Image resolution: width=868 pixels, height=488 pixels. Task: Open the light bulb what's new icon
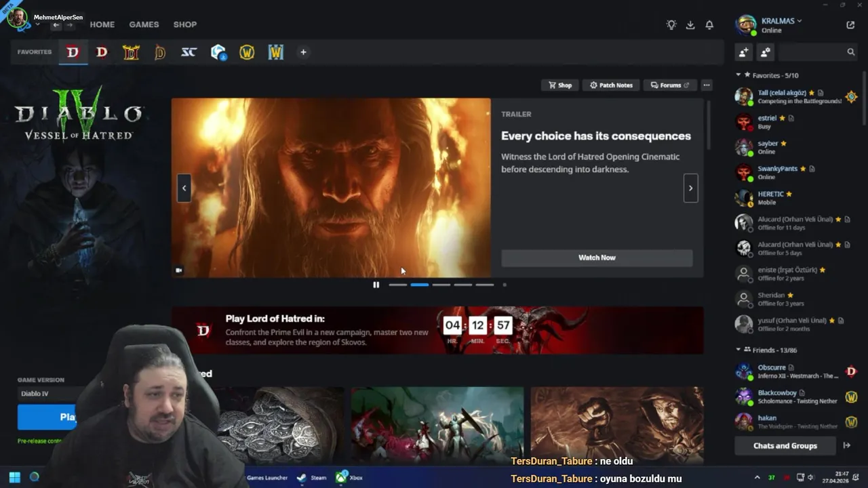(x=671, y=24)
